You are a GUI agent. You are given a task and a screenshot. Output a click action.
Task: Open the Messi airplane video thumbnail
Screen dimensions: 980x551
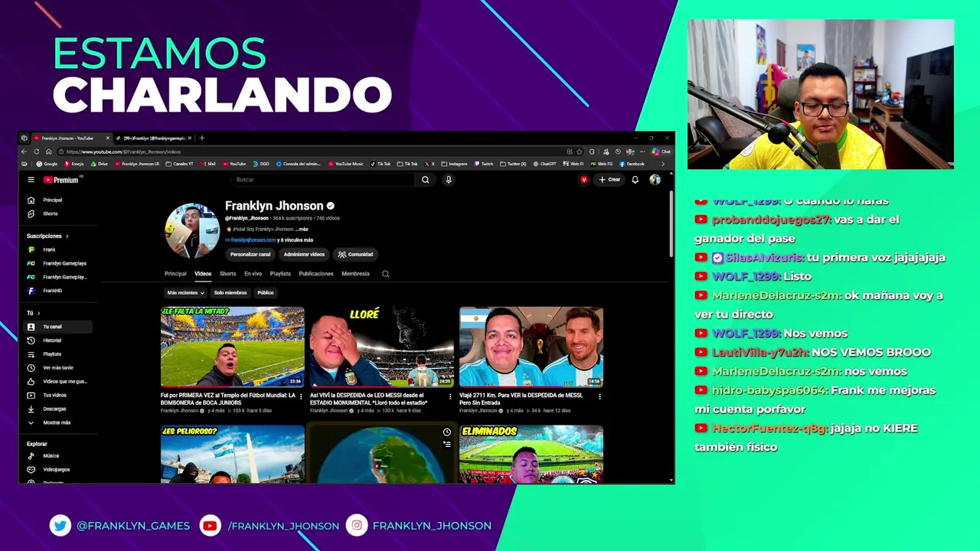click(x=531, y=347)
